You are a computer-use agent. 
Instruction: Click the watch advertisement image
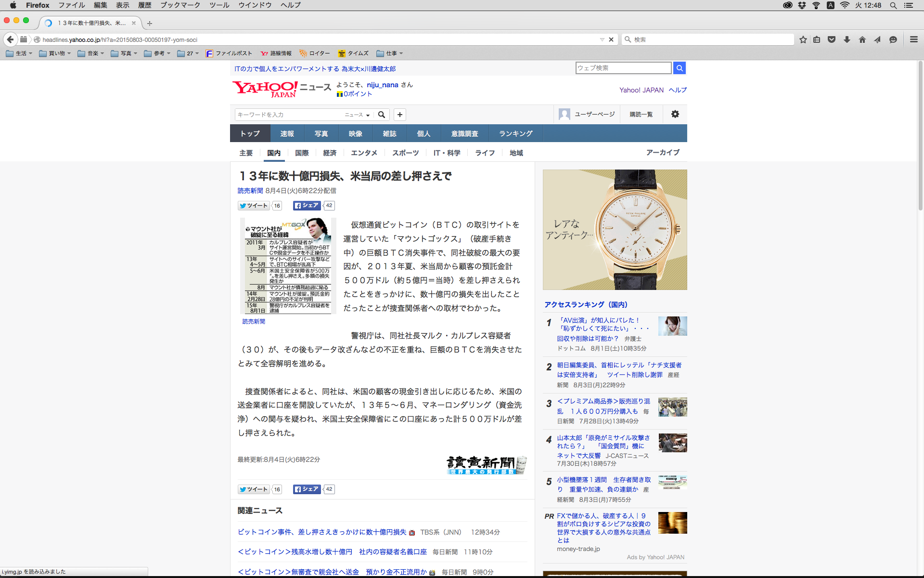click(x=615, y=230)
